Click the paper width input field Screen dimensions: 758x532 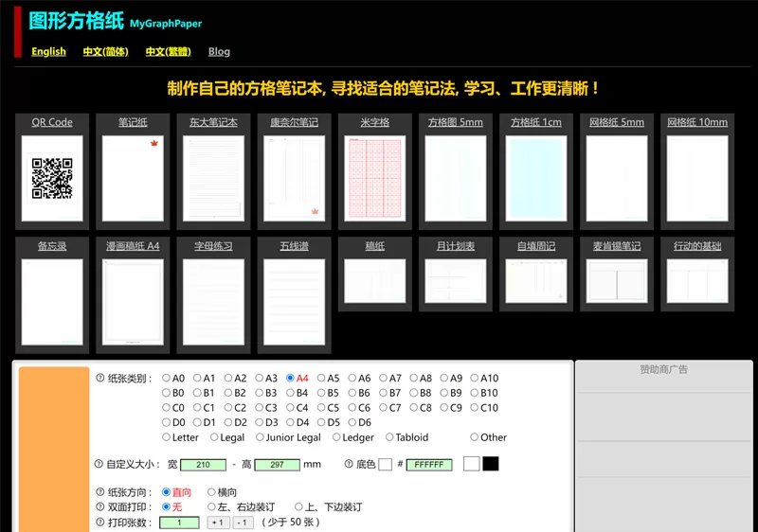pyautogui.click(x=203, y=465)
